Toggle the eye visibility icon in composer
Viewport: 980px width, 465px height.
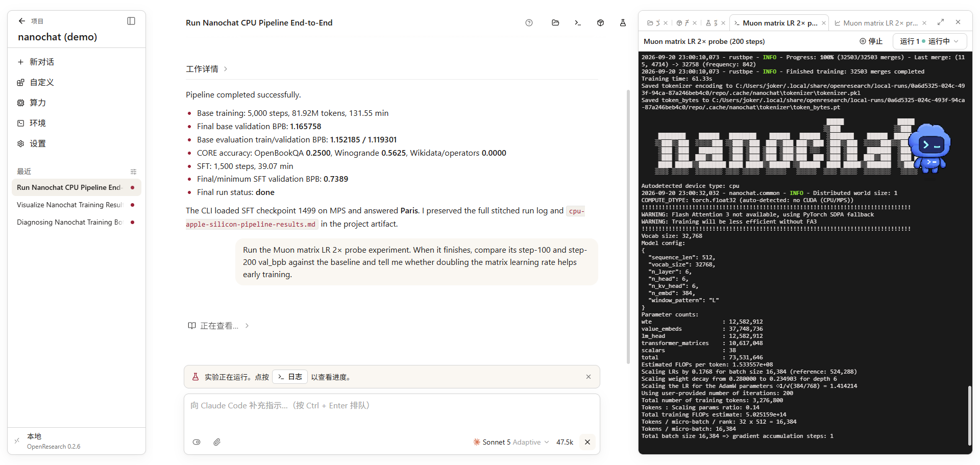tap(197, 442)
